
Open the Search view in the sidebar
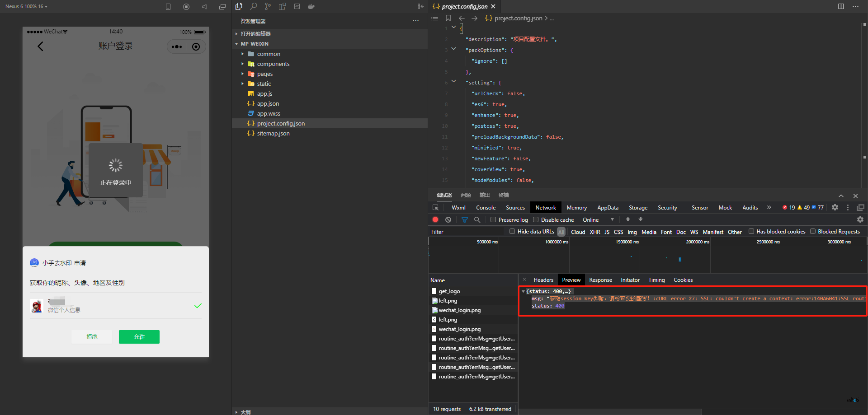coord(254,6)
